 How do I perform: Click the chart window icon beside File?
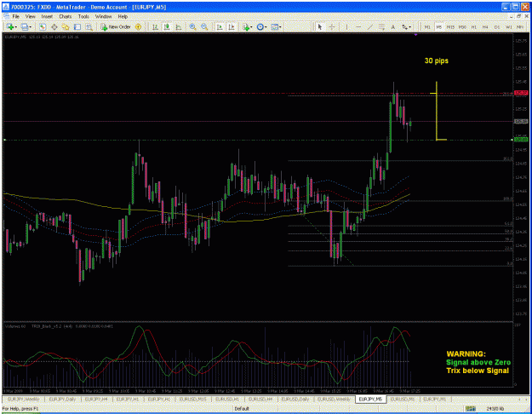pyautogui.click(x=6, y=16)
